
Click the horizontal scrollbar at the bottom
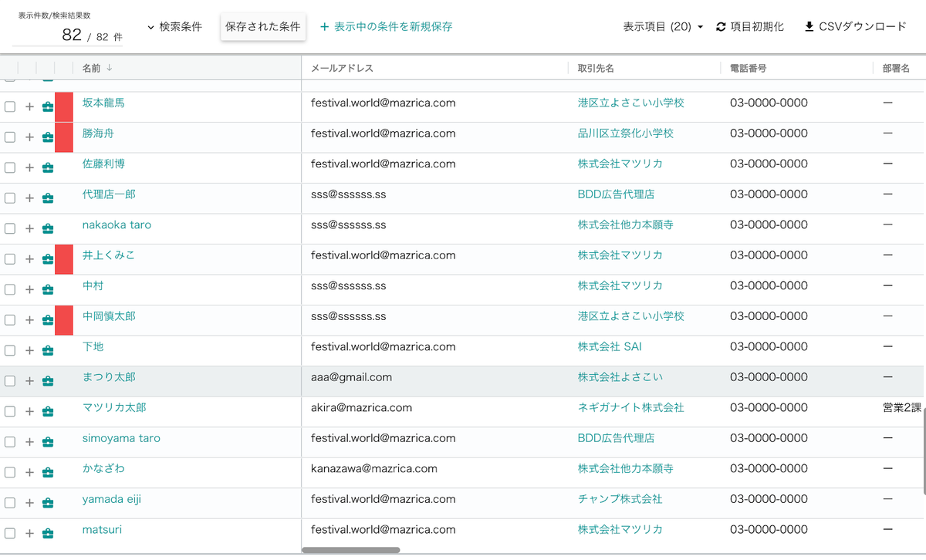pos(350,550)
